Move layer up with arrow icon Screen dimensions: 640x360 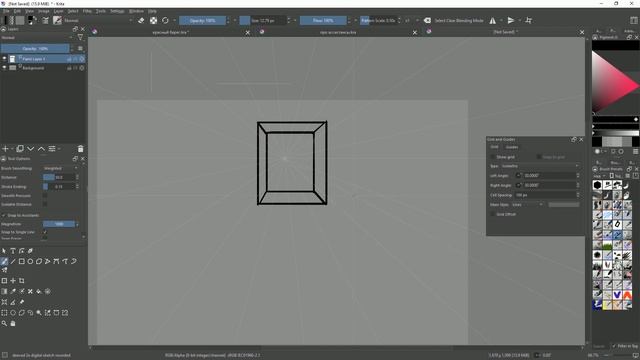pyautogui.click(x=41, y=149)
